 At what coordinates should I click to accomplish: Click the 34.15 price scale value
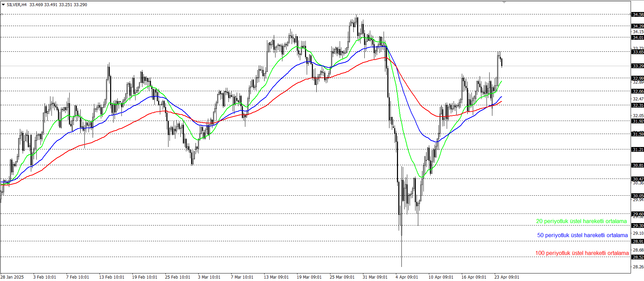tap(638, 32)
